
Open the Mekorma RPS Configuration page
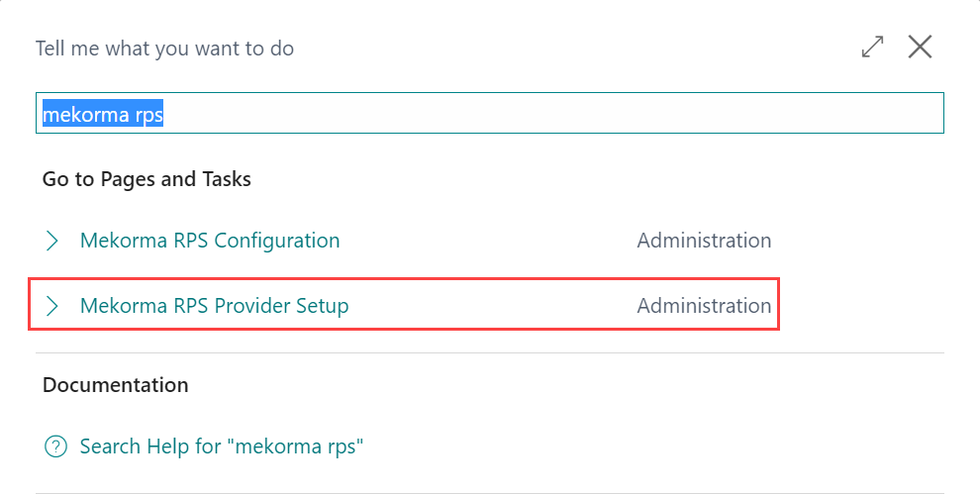point(210,241)
